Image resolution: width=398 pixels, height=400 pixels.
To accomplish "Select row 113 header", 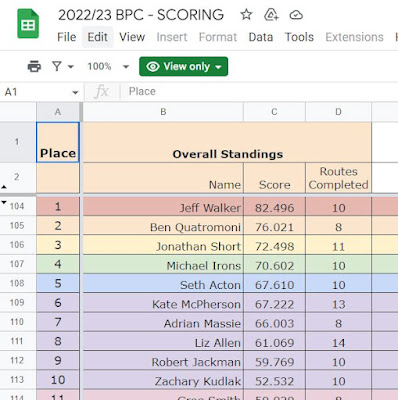I will click(x=17, y=379).
